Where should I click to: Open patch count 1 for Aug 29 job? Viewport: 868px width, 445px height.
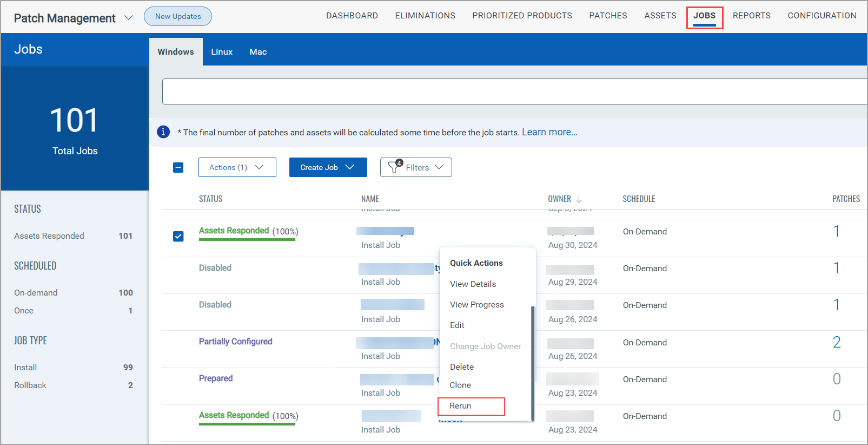837,268
